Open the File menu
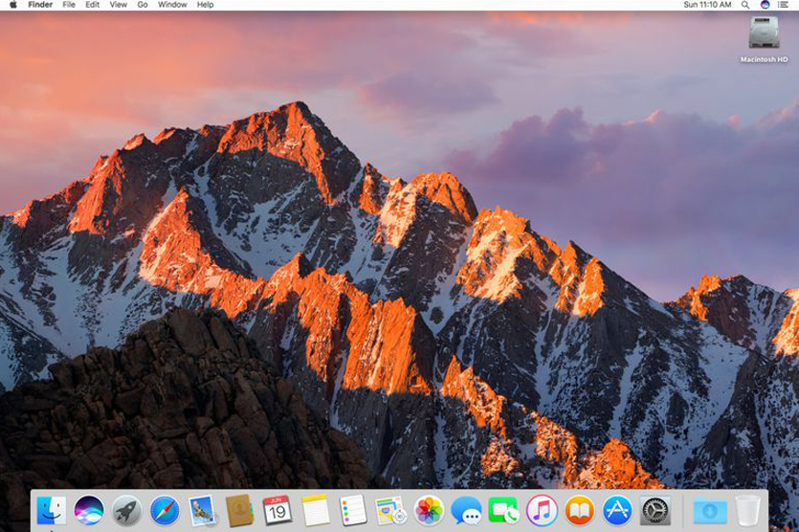Screen dimensions: 799x532 coord(69,5)
